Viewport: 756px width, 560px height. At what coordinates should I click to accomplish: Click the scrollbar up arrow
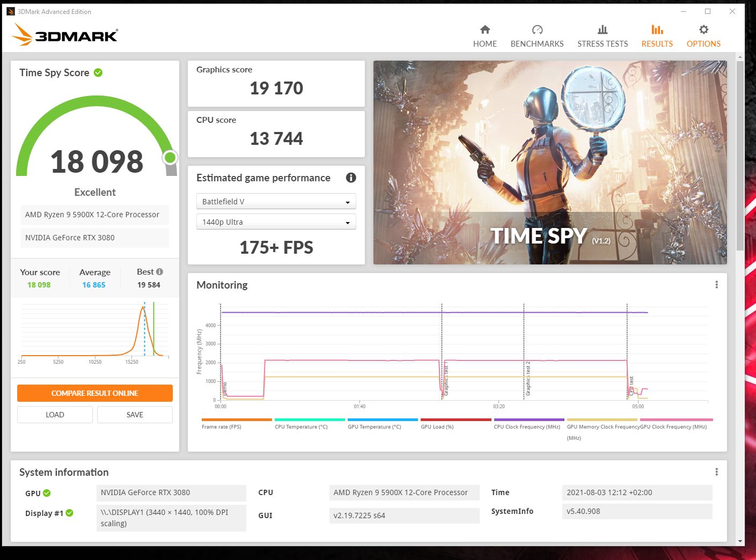click(x=740, y=56)
